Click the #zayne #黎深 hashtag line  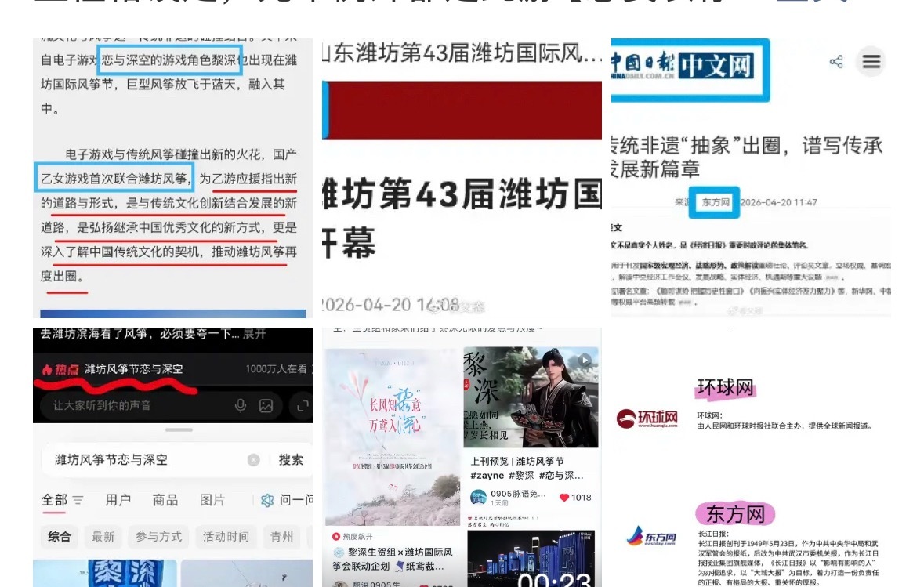click(527, 475)
